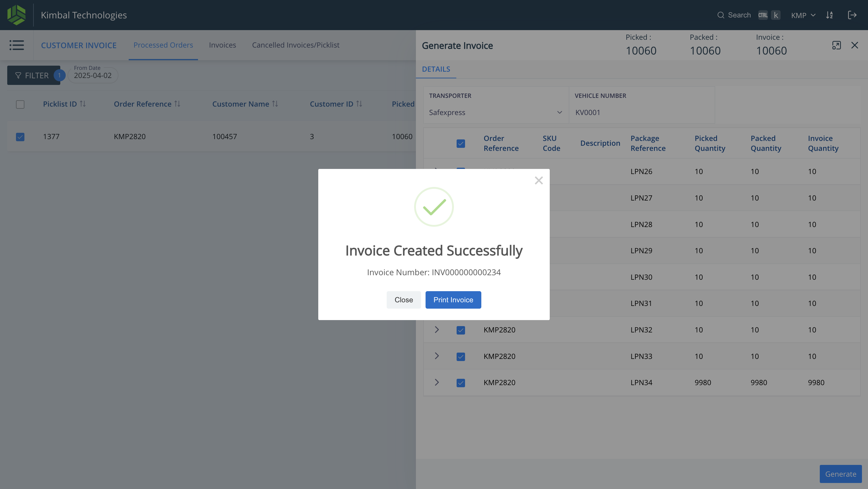This screenshot has width=868, height=489.
Task: Uncheck the LPN32 row checkbox
Action: [461, 330]
